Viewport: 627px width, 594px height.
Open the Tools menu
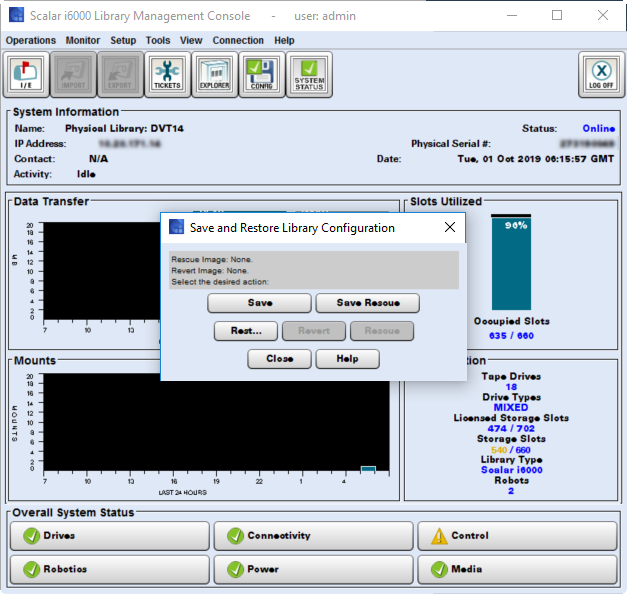pyautogui.click(x=158, y=40)
